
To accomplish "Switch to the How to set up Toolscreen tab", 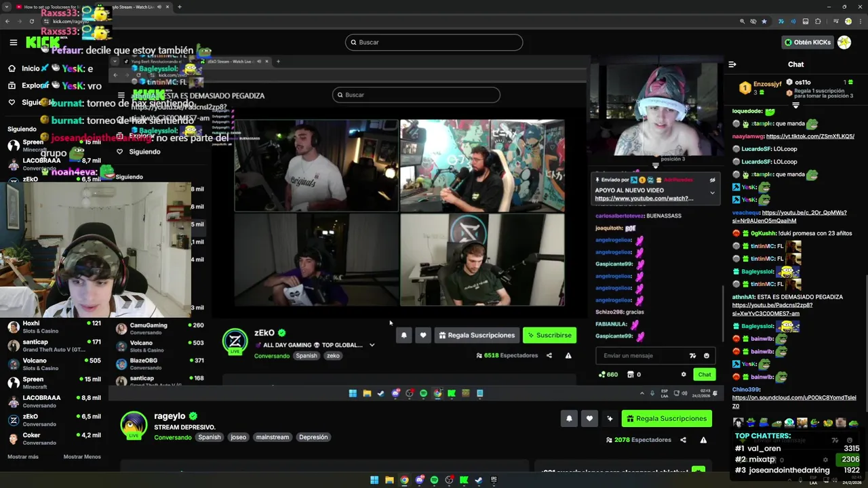I will tap(56, 7).
